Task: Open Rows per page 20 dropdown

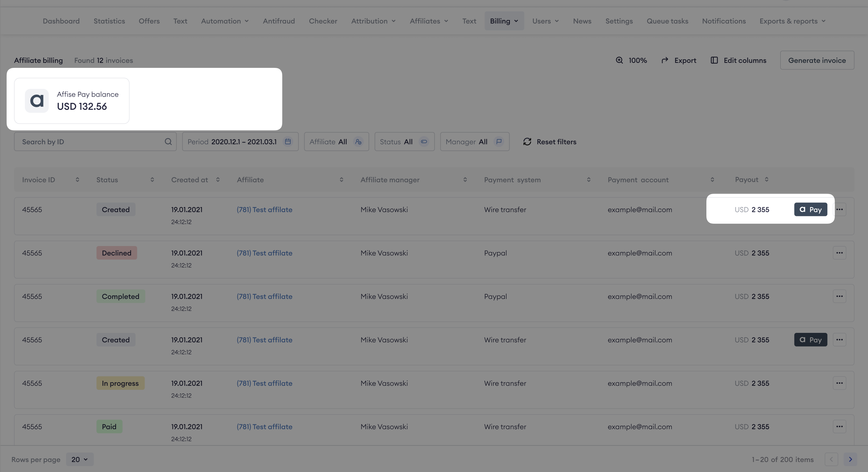Action: [x=79, y=459]
